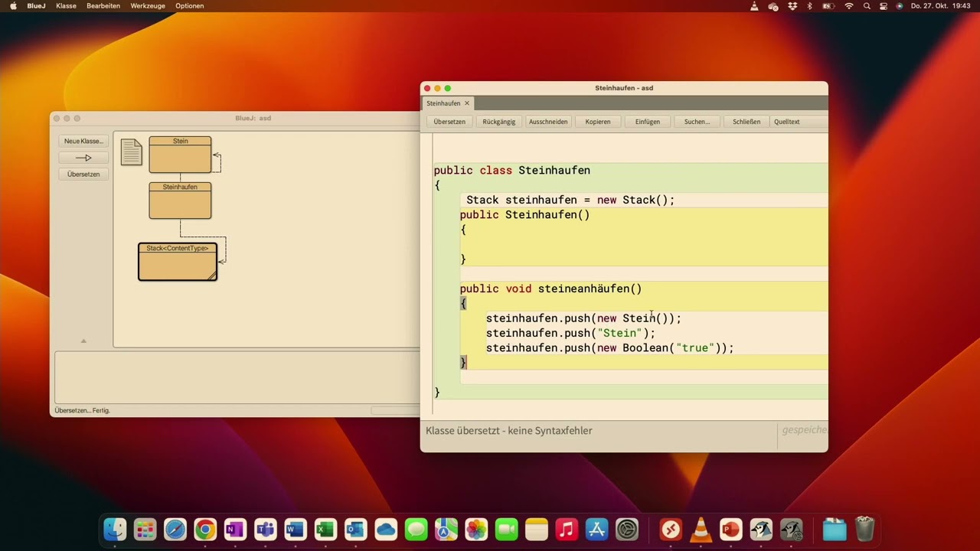This screenshot has height=551, width=980.
Task: Open Outlook from the dock
Action: point(356,529)
